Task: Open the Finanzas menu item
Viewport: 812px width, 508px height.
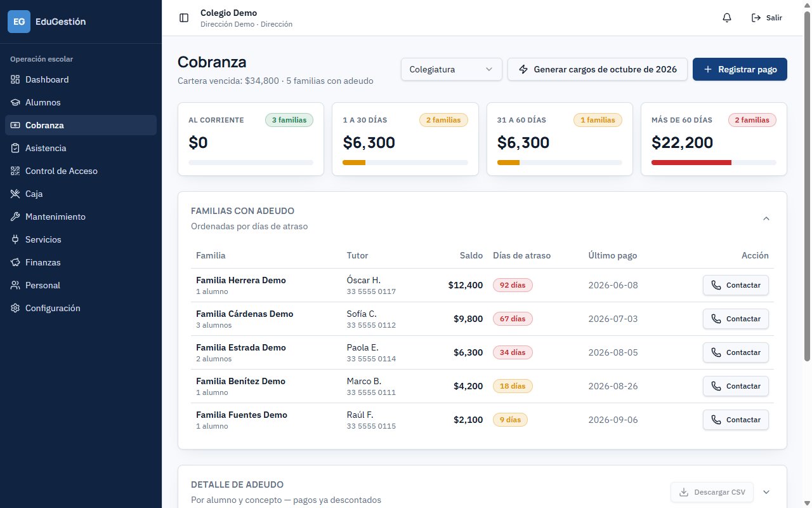Action: click(x=81, y=262)
